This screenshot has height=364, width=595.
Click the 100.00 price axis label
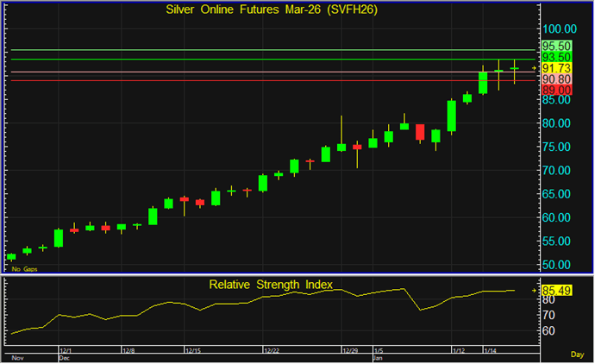point(559,28)
